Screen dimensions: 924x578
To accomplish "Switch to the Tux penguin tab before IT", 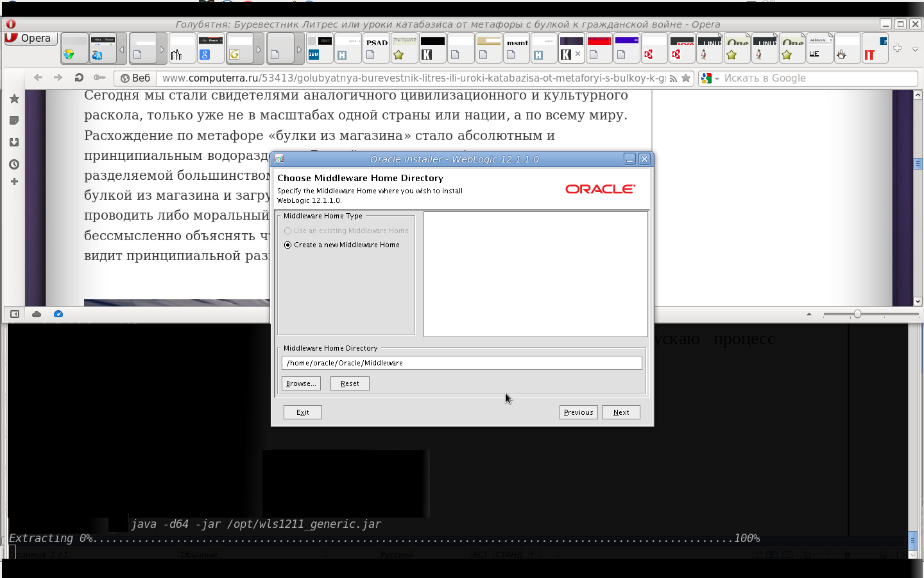I will click(847, 48).
